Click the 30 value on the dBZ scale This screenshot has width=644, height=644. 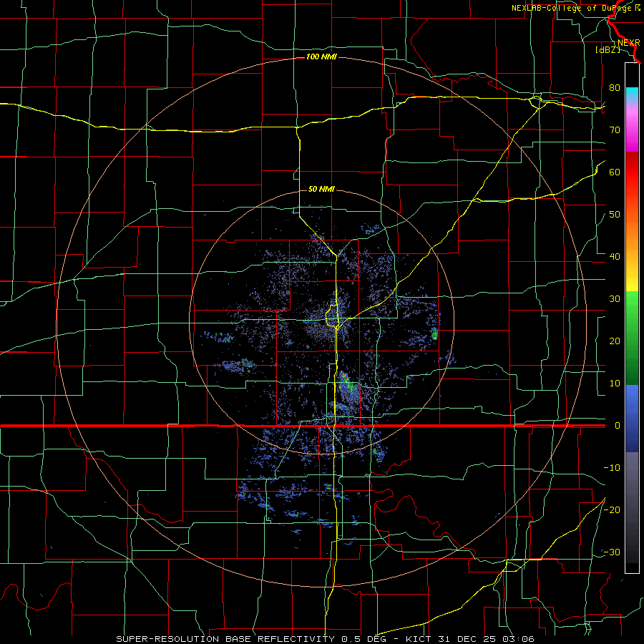tap(615, 299)
